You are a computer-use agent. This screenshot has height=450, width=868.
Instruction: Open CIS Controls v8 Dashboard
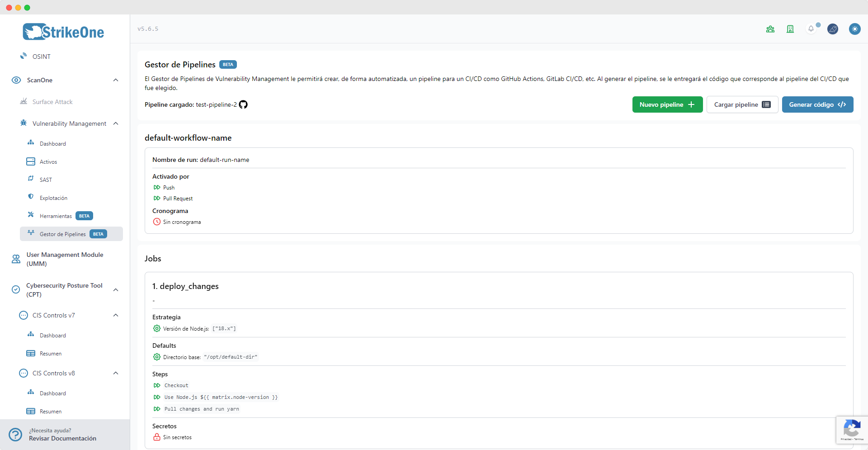[x=53, y=393]
